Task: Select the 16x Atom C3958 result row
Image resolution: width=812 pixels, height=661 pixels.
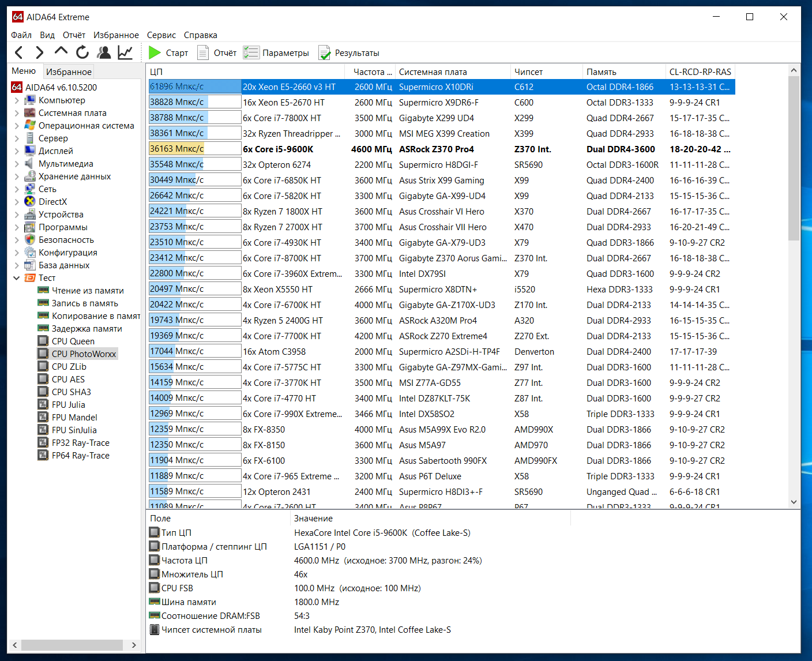Action: pos(442,351)
